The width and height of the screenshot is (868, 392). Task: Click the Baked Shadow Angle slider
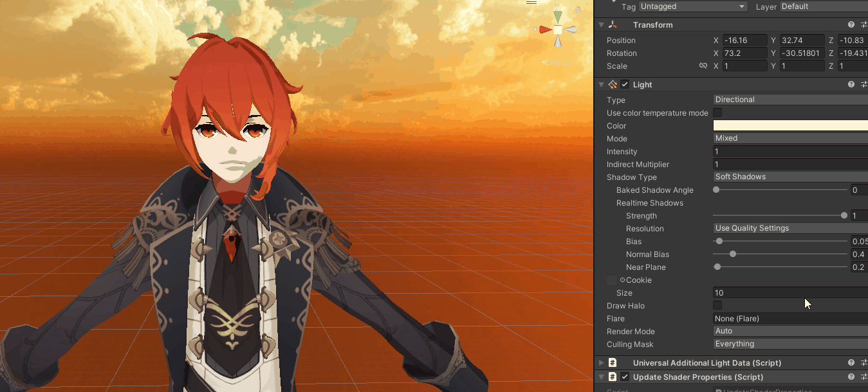tap(780, 190)
